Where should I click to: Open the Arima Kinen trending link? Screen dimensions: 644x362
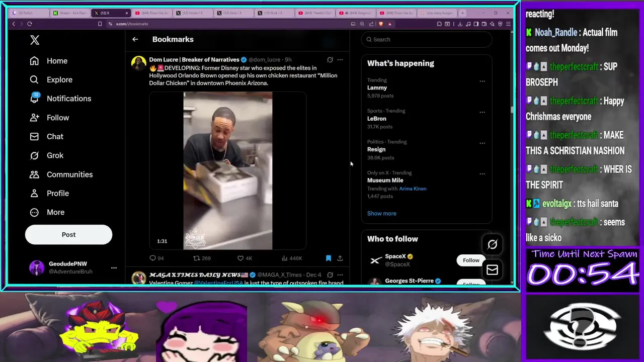click(x=413, y=189)
